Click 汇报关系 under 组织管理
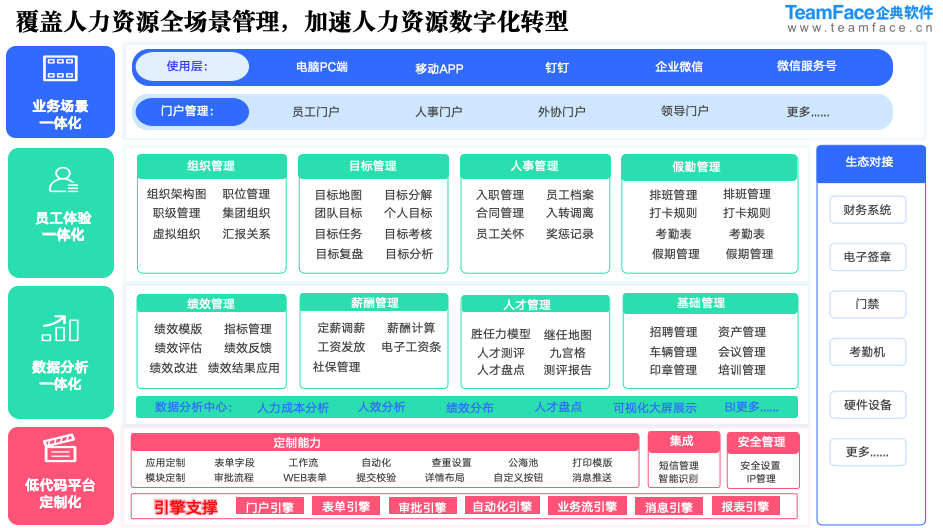Screen dimensions: 943x528 (x=246, y=234)
